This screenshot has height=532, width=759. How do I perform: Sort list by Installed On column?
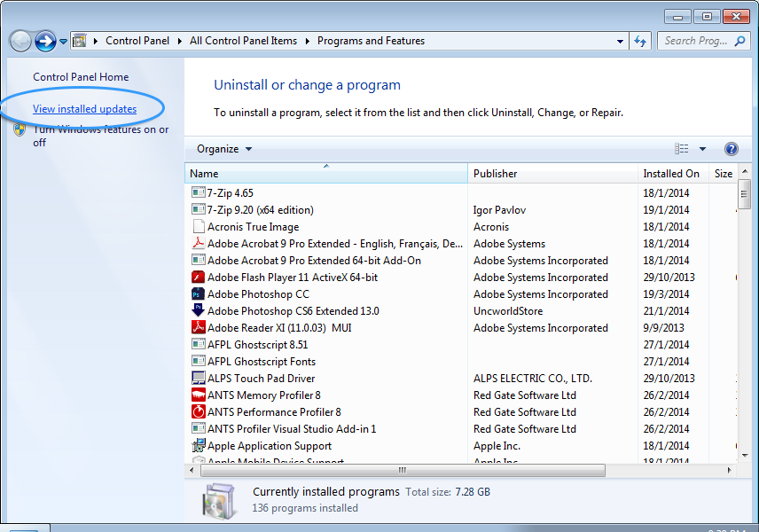click(x=673, y=173)
